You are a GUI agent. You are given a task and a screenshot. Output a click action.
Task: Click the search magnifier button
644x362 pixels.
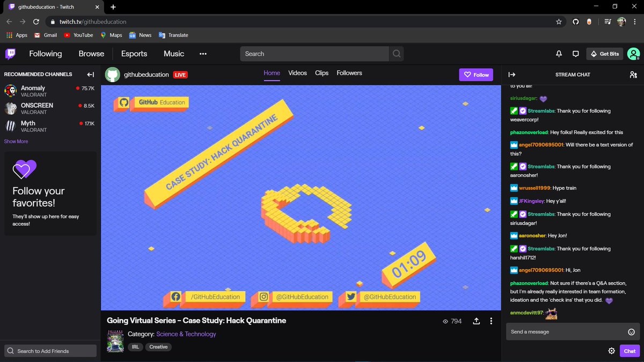397,54
